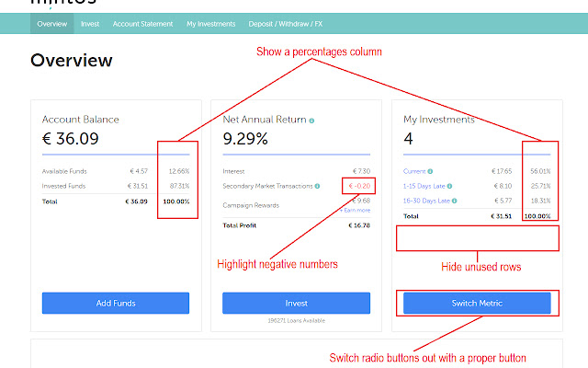Screen dimensions: 588x368
Task: Click the Add Funds button
Action: coord(116,303)
